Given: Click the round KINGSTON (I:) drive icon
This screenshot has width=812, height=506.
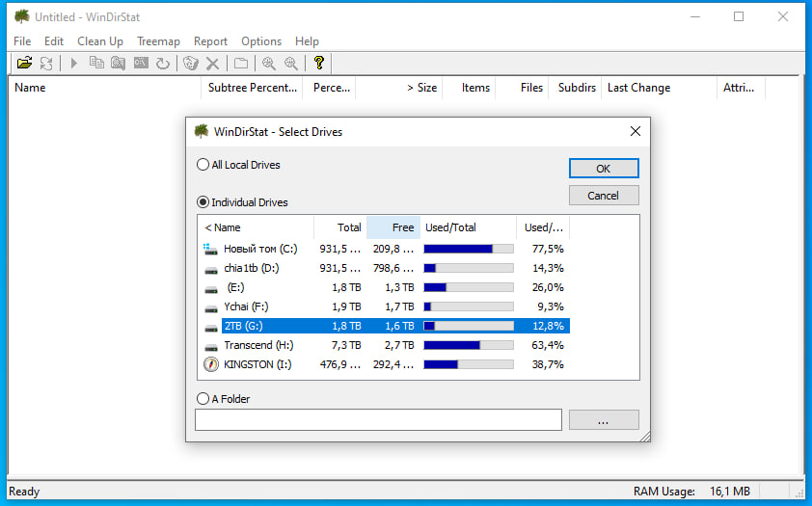Looking at the screenshot, I should coord(211,364).
